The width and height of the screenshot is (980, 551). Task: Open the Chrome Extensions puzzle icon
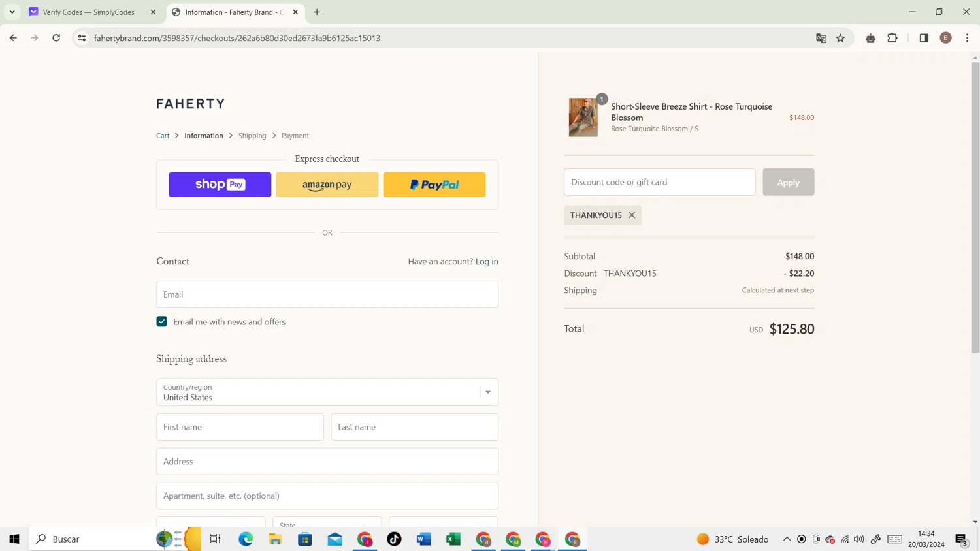point(892,38)
